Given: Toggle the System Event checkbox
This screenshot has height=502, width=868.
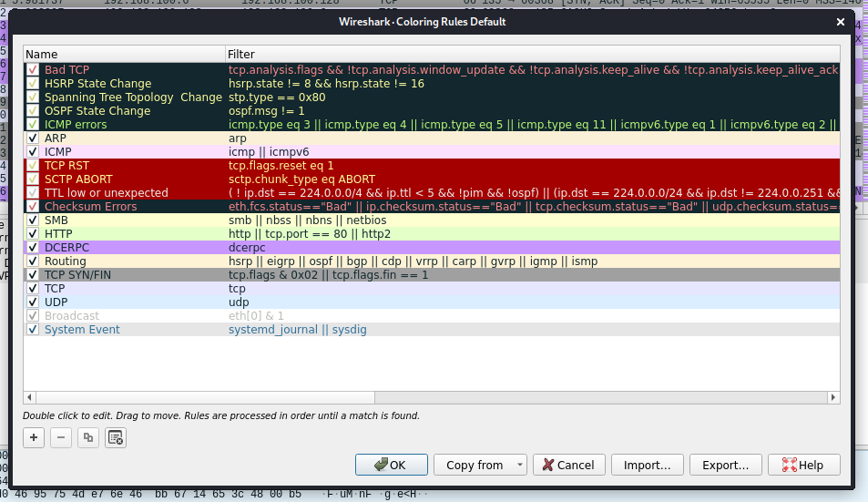Looking at the screenshot, I should (33, 329).
